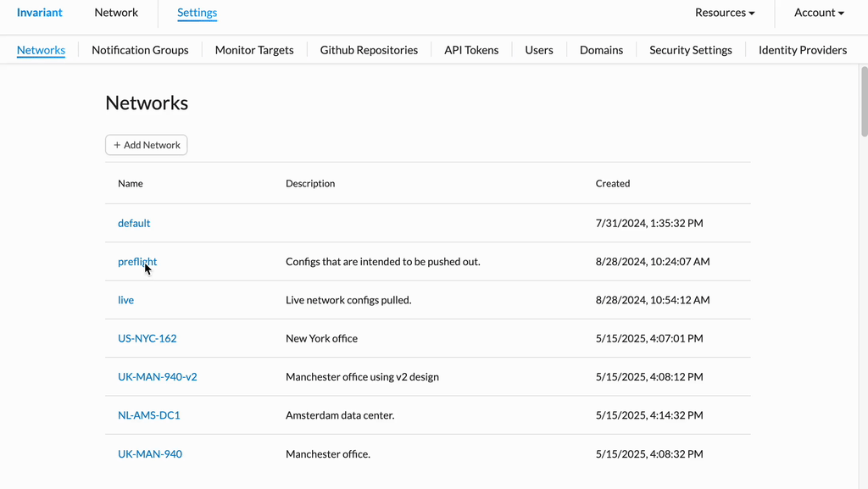Open the Resources dropdown menu
The image size is (868, 489).
point(725,13)
